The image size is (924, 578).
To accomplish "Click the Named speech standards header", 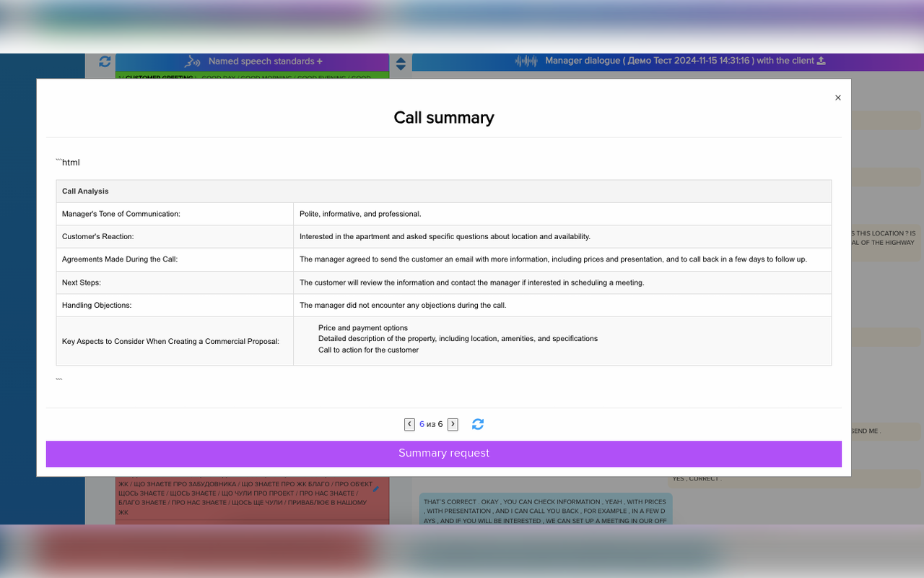I will tap(252, 62).
